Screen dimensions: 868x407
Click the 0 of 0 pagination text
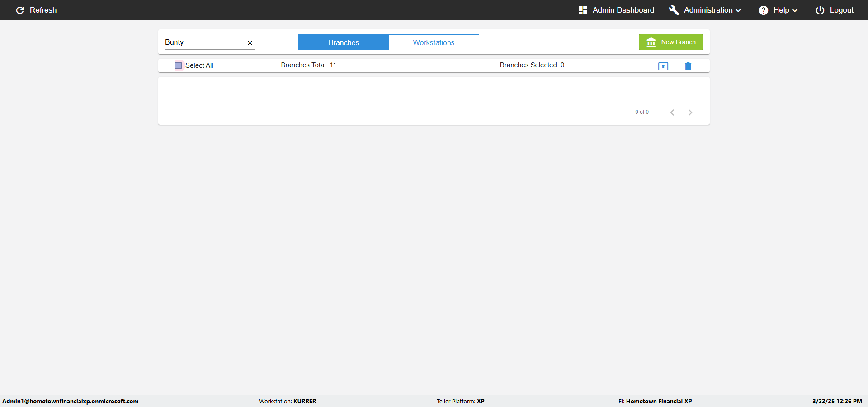642,112
